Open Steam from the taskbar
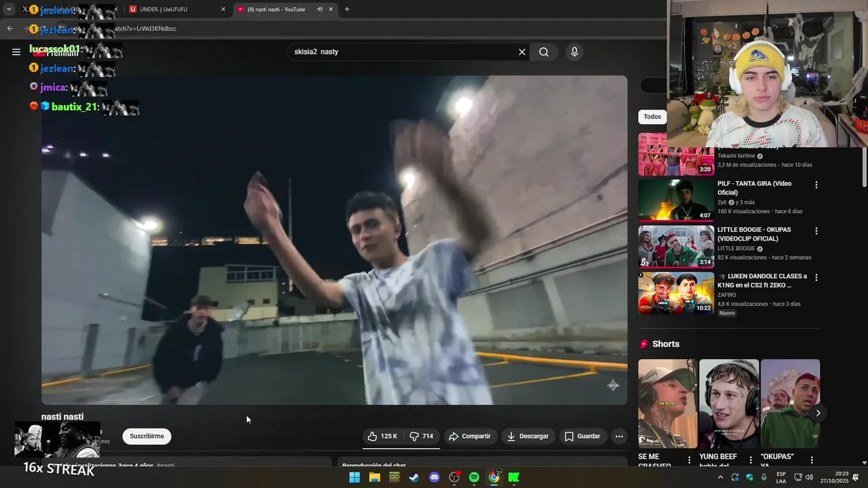This screenshot has width=868, height=488. [x=414, y=477]
